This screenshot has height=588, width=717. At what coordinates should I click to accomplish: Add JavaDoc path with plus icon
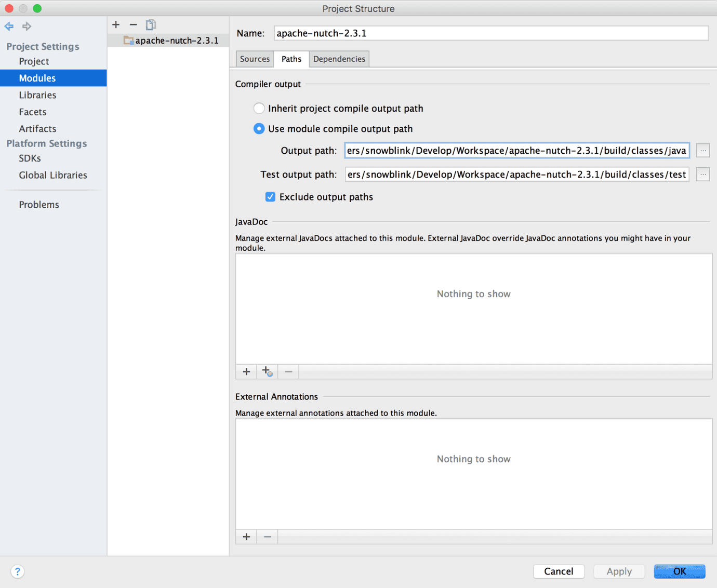(x=246, y=371)
